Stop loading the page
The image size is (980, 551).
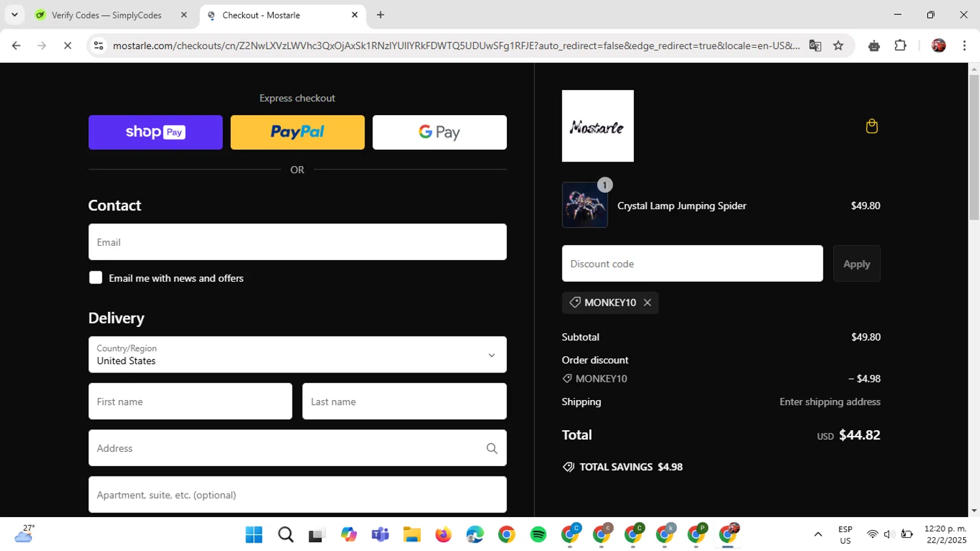click(67, 46)
